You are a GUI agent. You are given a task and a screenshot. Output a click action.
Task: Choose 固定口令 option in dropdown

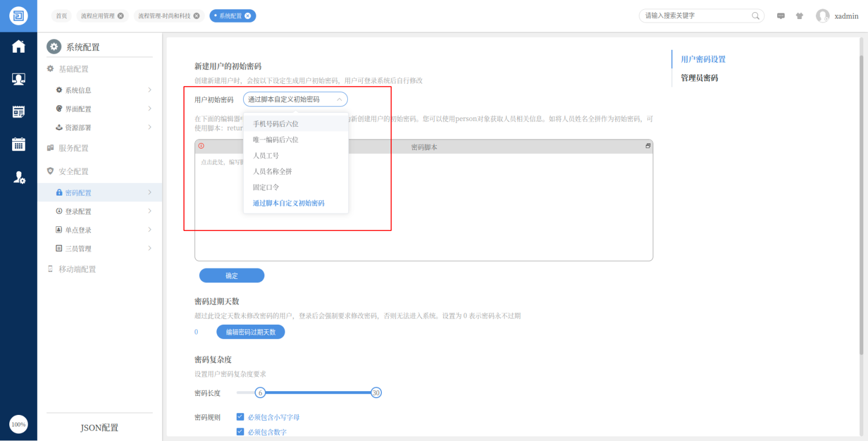click(266, 188)
